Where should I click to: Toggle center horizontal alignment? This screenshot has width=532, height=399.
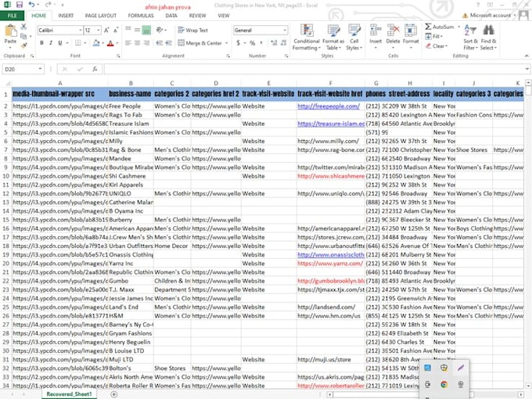tap(137, 43)
